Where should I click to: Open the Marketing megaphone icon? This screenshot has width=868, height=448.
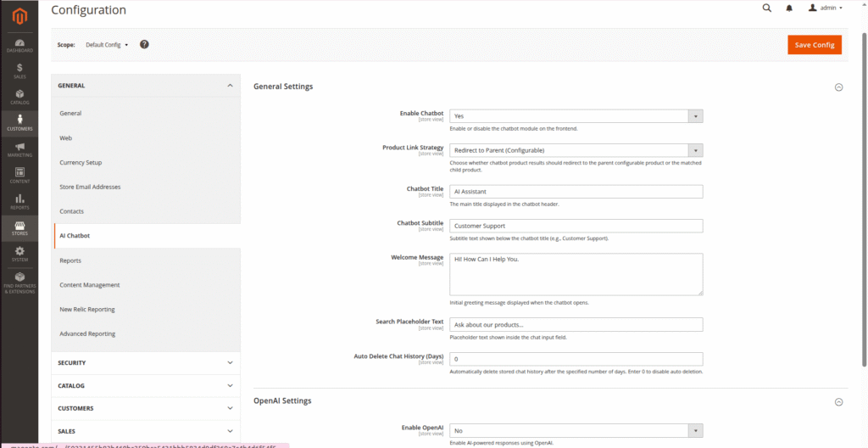(19, 149)
